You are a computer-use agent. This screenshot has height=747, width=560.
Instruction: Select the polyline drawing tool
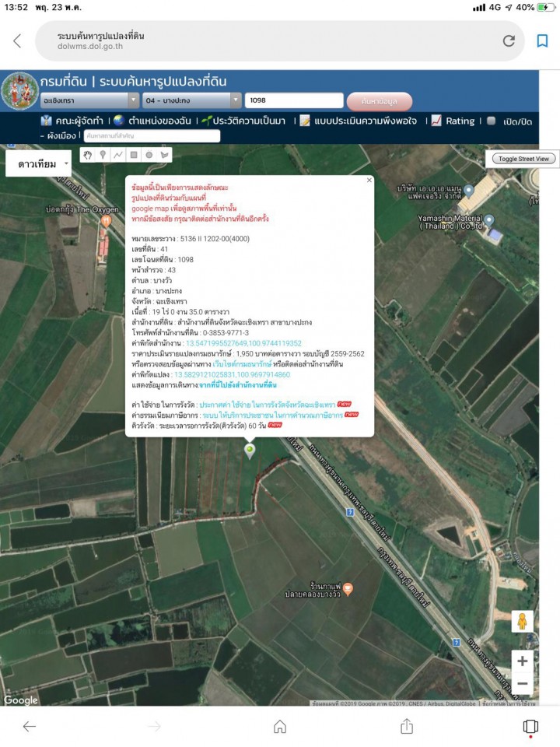coord(118,155)
